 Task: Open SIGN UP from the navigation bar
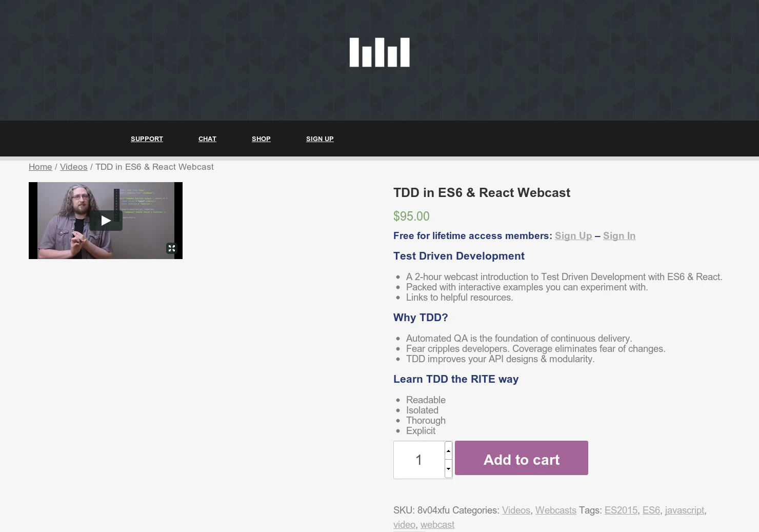319,139
